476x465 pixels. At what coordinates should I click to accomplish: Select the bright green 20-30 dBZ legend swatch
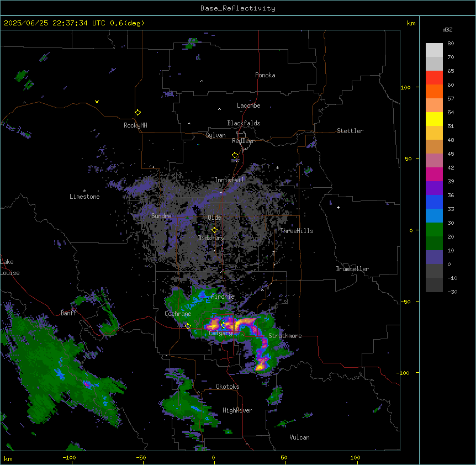click(434, 230)
